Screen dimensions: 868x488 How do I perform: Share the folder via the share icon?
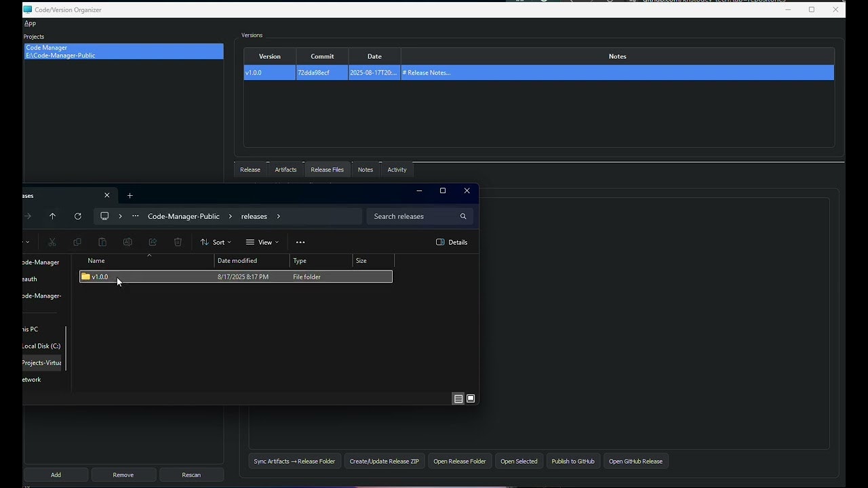coord(153,242)
